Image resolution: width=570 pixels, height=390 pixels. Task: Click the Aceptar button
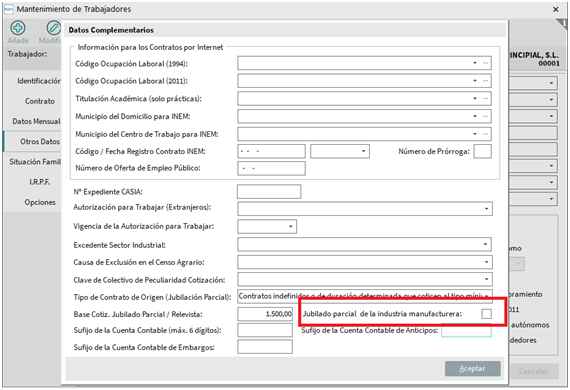click(473, 369)
